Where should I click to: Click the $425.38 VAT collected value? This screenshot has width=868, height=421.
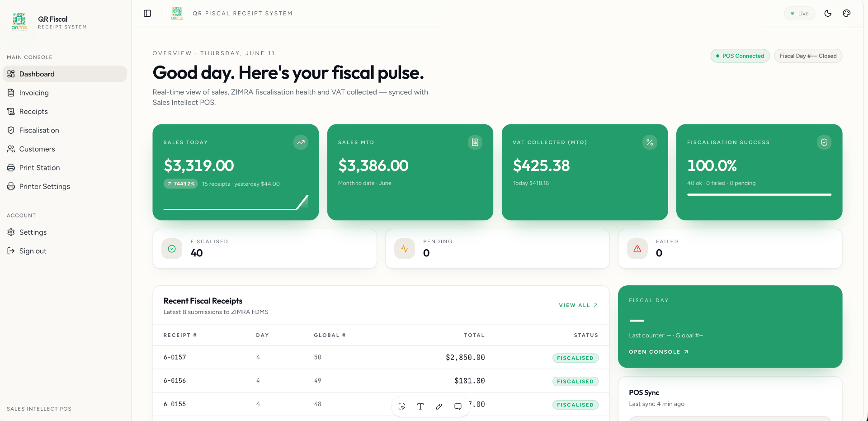click(541, 166)
